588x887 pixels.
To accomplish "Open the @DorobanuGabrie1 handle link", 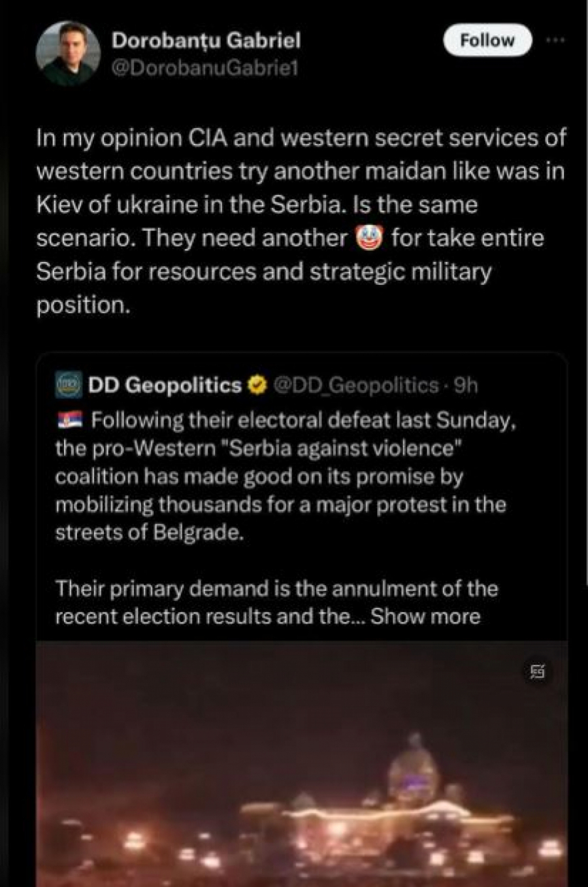I will (204, 68).
